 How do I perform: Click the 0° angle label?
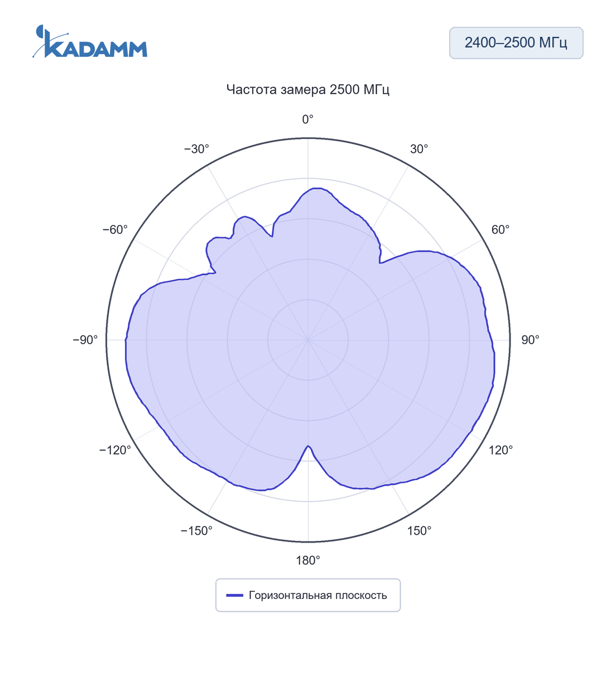[x=308, y=119]
